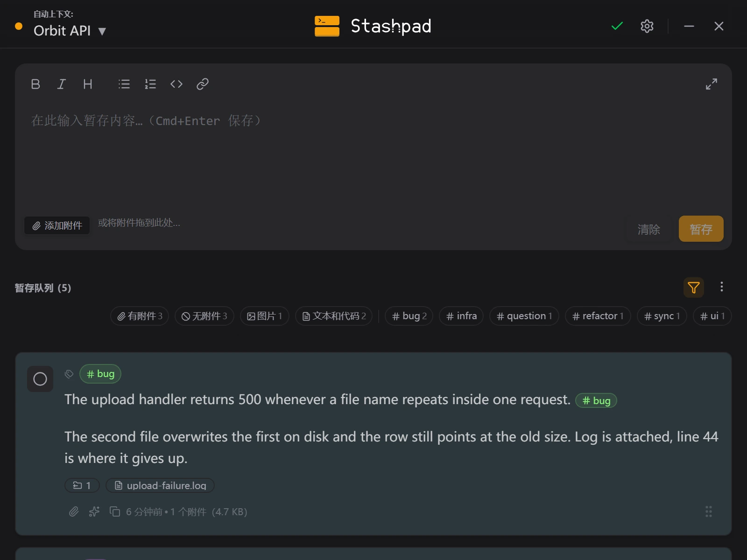
Task: Expand editor to full size
Action: [712, 84]
